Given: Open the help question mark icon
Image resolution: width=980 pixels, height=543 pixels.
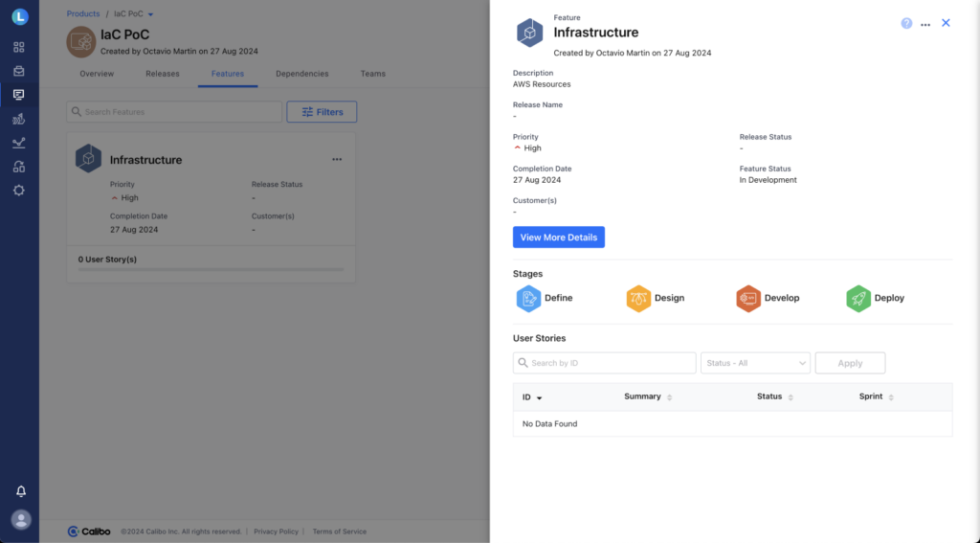Looking at the screenshot, I should tap(906, 23).
